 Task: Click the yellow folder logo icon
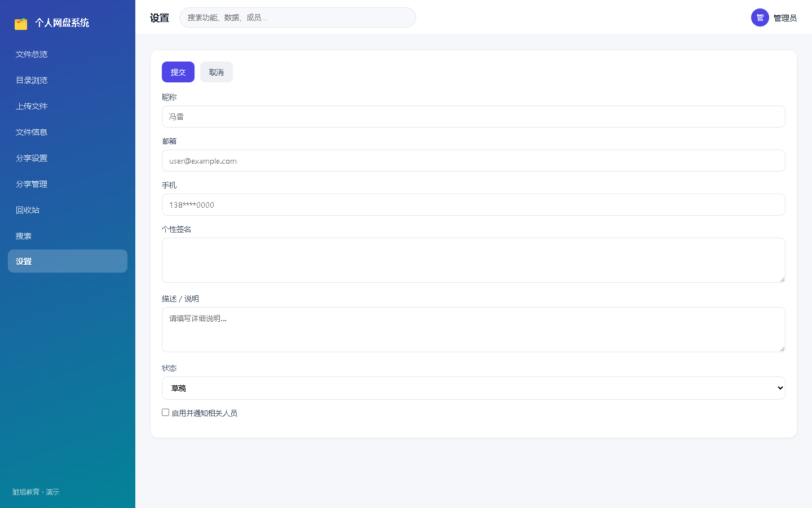[21, 23]
